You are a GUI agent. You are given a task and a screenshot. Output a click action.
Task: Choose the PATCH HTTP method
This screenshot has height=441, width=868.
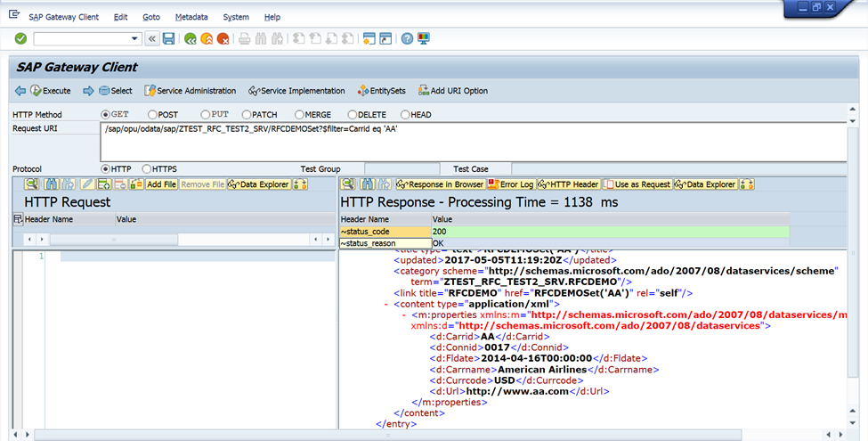pyautogui.click(x=247, y=115)
